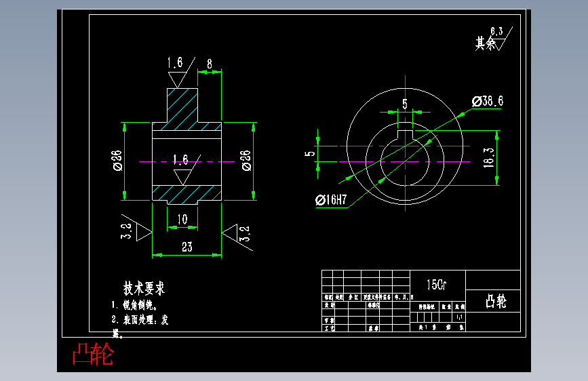Screen dimensions: 588x381
Task: Click the 技术要求 heading
Action: tap(144, 288)
